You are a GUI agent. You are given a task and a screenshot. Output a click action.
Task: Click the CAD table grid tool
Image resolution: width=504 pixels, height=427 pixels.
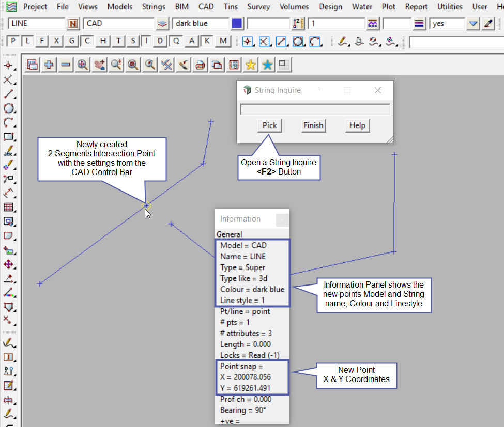point(8,208)
